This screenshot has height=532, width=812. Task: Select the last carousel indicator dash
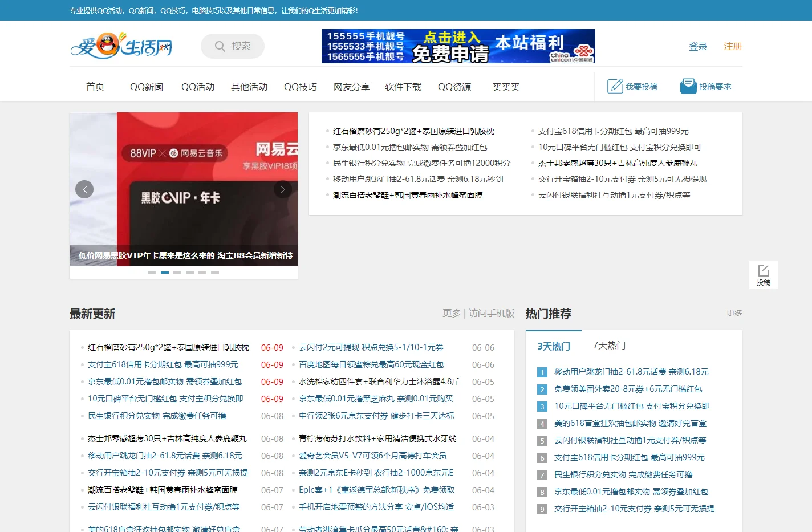pos(215,273)
